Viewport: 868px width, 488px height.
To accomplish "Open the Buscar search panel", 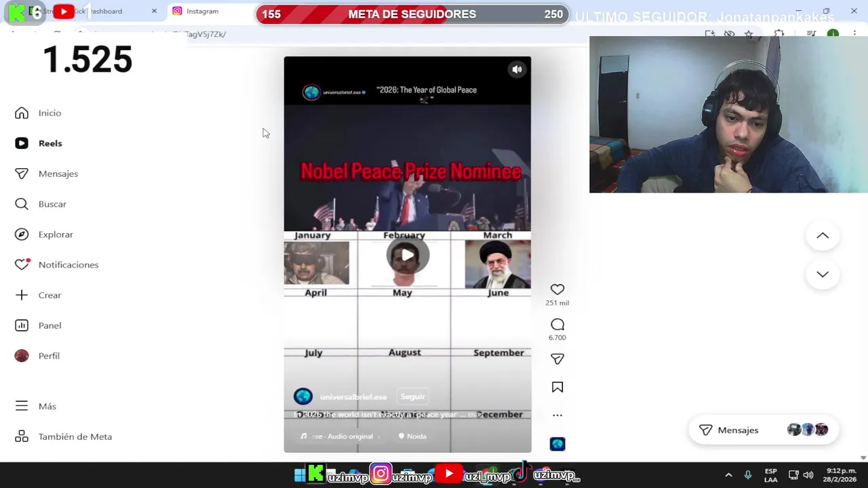I will [x=41, y=204].
